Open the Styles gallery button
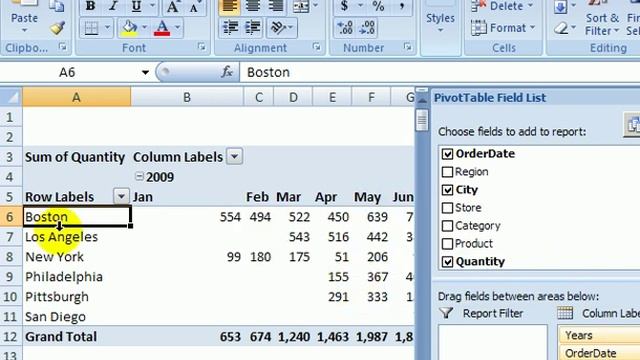 click(440, 22)
